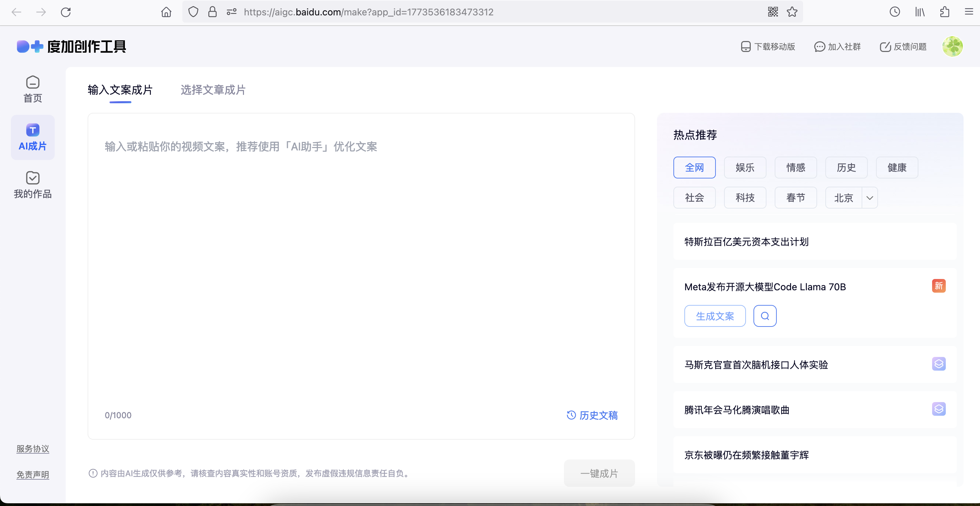The height and width of the screenshot is (506, 980).
Task: Select the 春节 category filter
Action: point(796,197)
